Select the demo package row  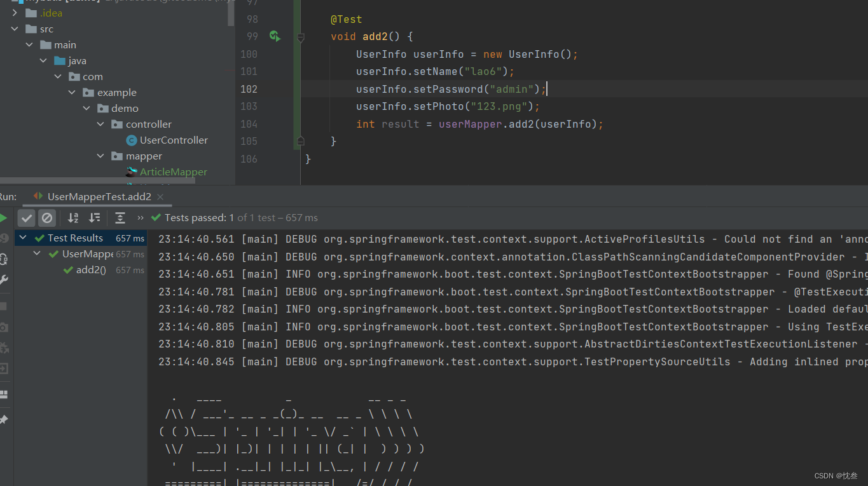pos(118,108)
